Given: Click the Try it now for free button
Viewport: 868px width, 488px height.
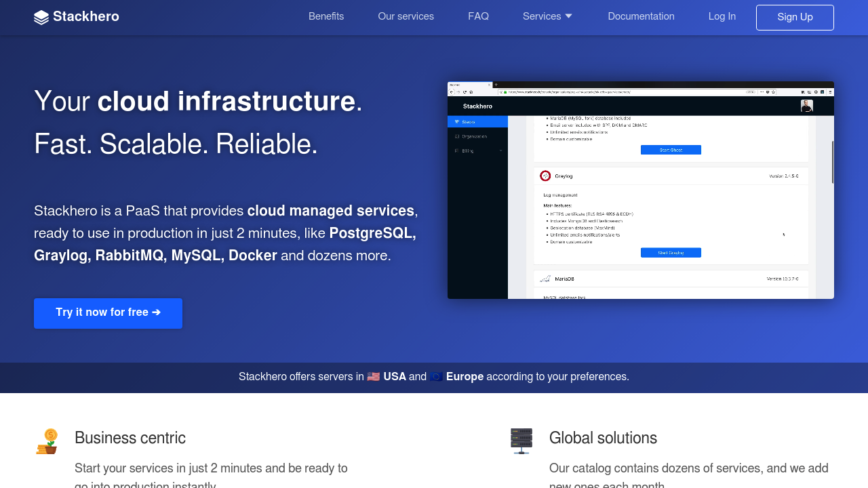Looking at the screenshot, I should 108,313.
